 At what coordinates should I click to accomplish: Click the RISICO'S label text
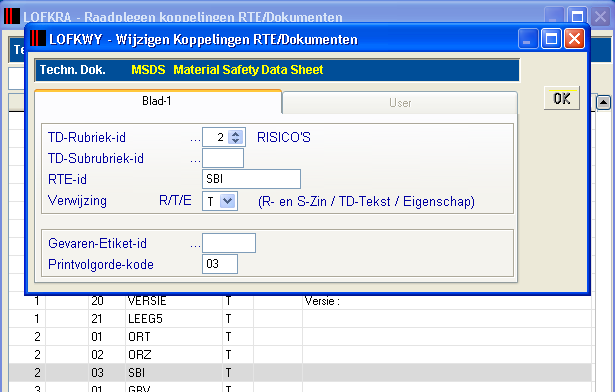tap(284, 137)
